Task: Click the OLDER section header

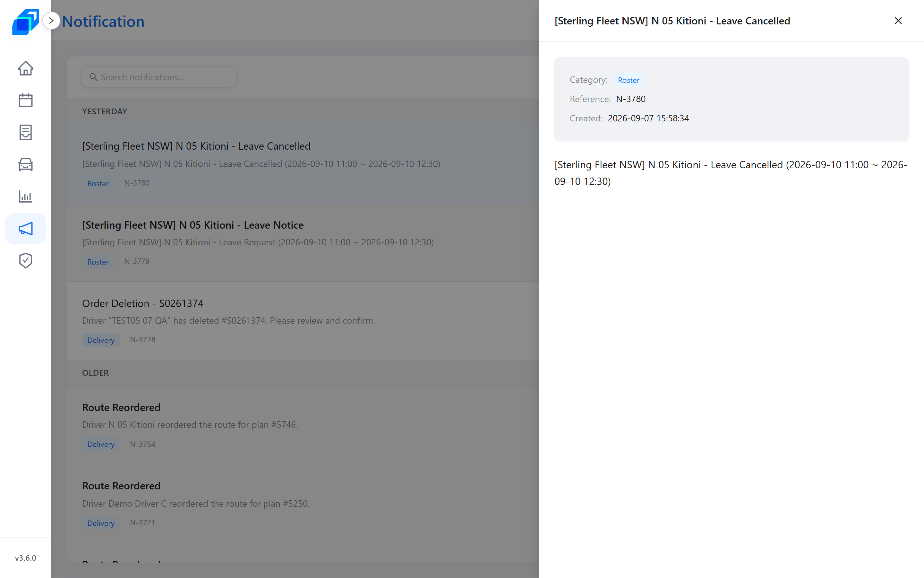Action: pyautogui.click(x=96, y=373)
